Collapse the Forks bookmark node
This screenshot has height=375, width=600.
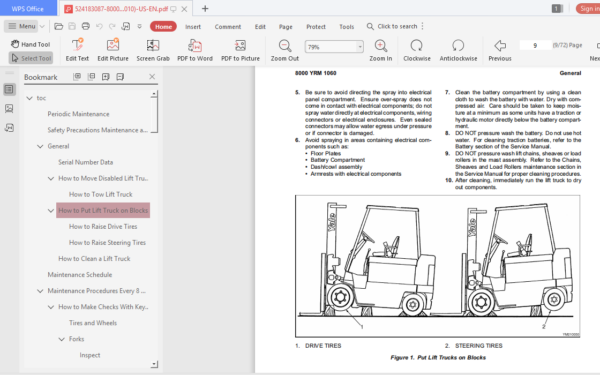(62, 339)
